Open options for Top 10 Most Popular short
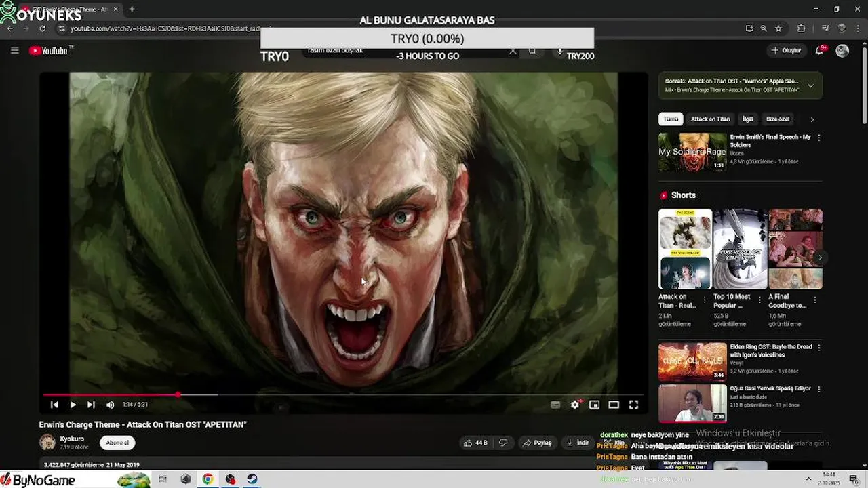 (760, 299)
